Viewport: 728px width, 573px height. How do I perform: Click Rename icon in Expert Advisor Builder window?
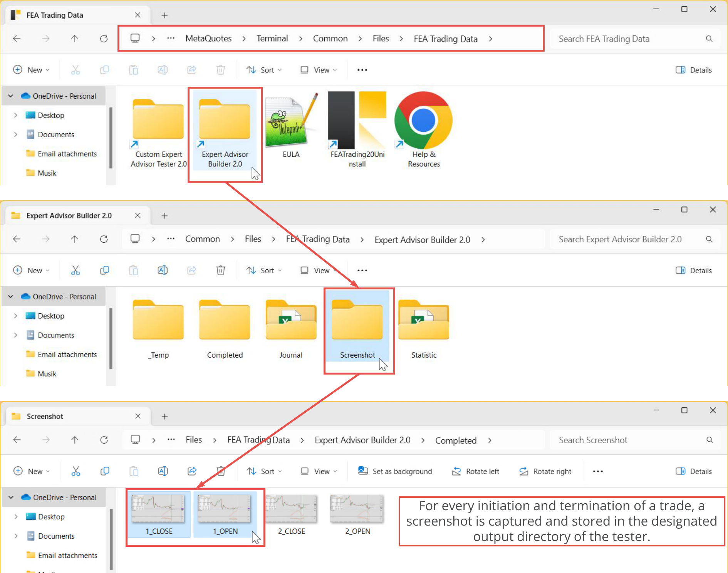pos(163,271)
